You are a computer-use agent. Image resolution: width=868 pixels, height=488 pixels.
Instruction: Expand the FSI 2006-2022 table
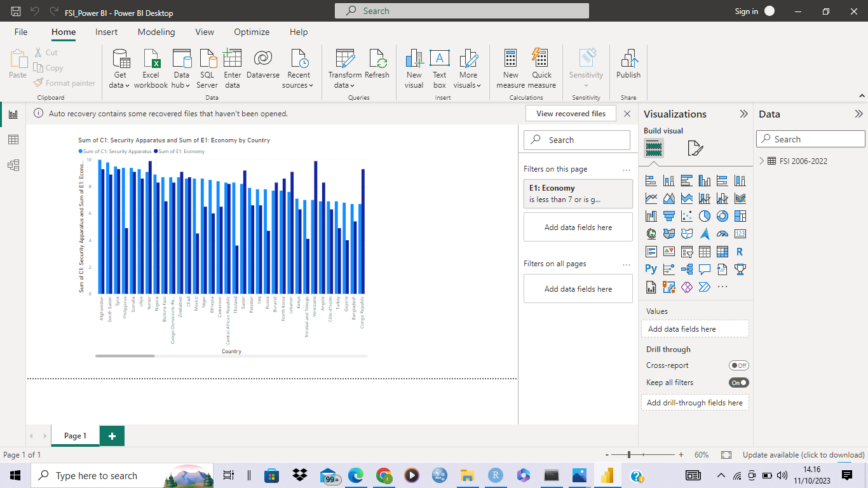pos(762,161)
